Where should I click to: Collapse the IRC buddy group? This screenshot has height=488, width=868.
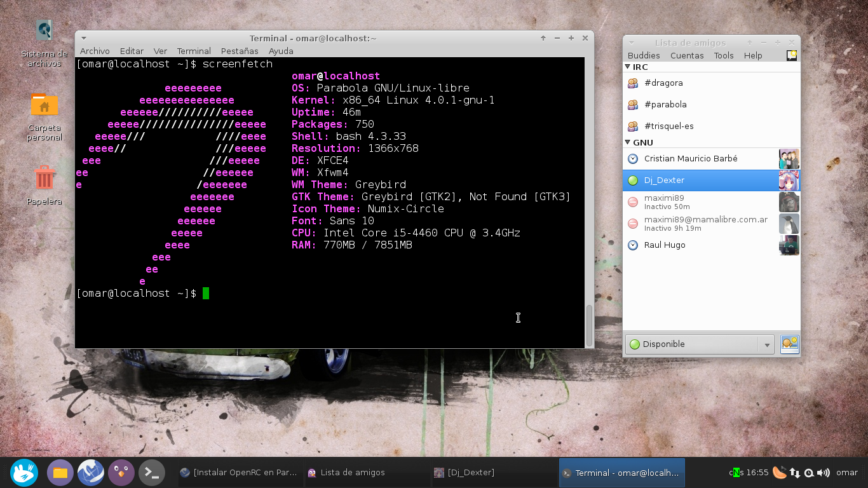click(628, 67)
